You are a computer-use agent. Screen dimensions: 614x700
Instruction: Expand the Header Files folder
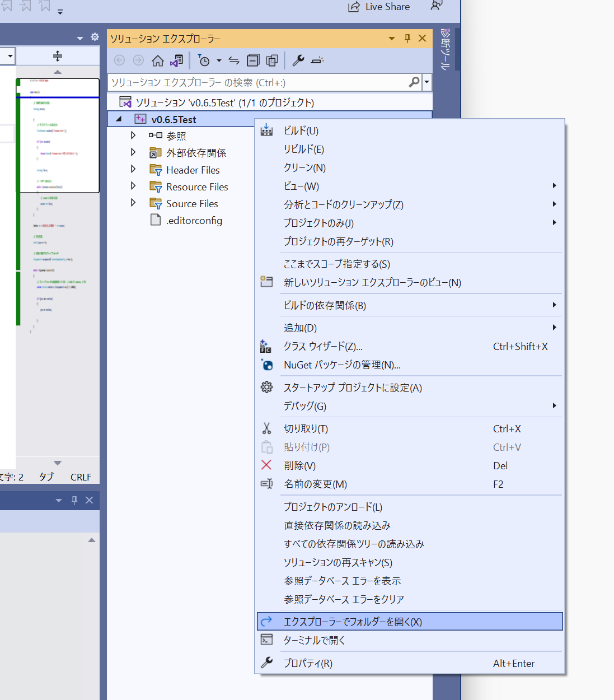[x=133, y=169]
